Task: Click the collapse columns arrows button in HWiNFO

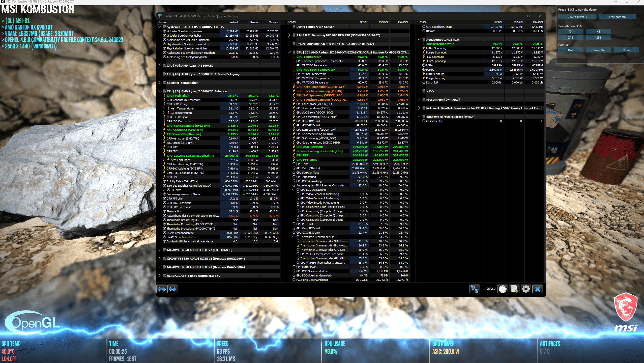Action: tap(173, 289)
